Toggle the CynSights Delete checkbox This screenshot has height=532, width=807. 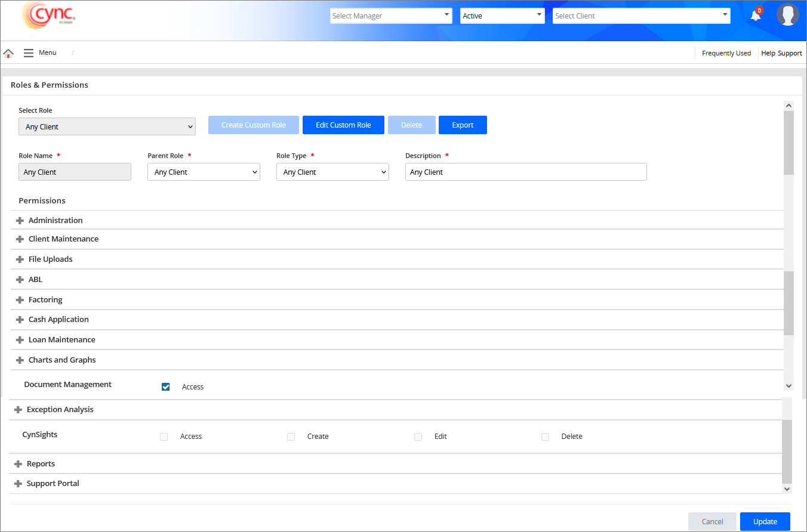[545, 437]
